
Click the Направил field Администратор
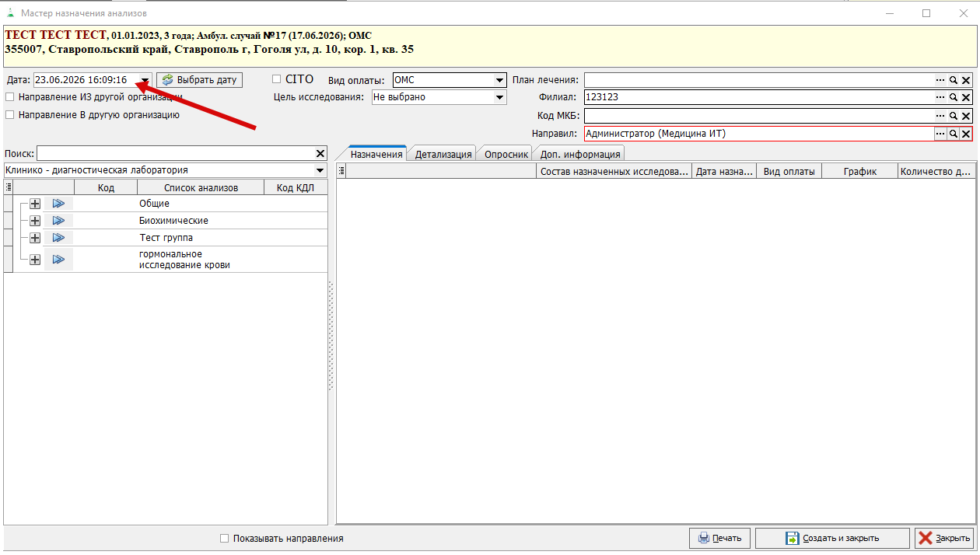click(x=759, y=134)
